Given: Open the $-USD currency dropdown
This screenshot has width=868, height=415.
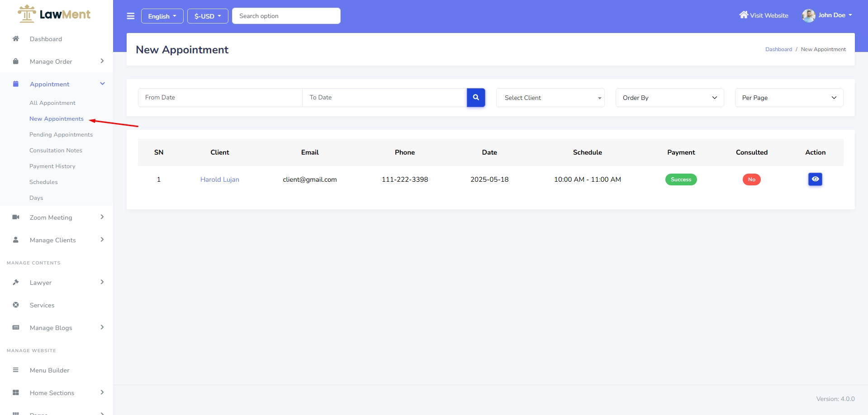Looking at the screenshot, I should (x=208, y=16).
